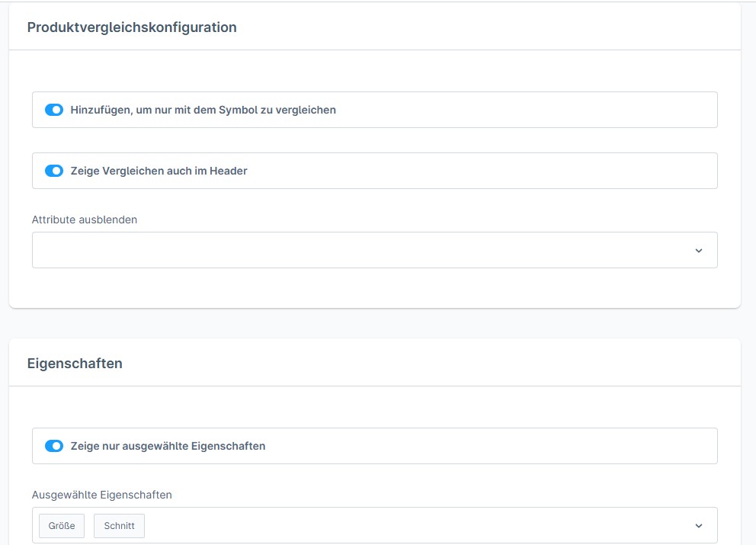Click the 'Eigenschaften' section heading
Screen dimensions: 756x545
[x=75, y=364]
